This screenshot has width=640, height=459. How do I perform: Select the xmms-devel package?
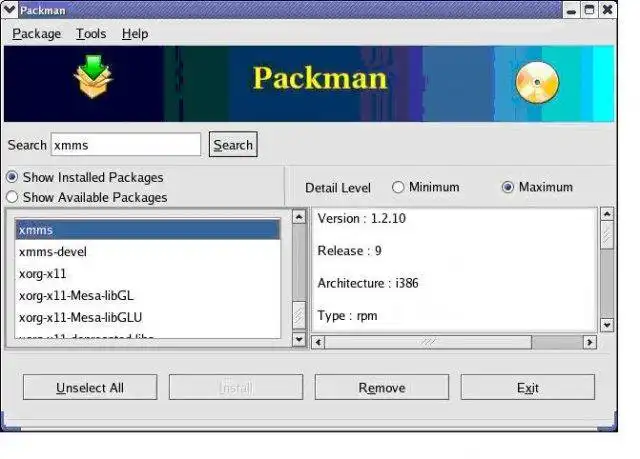pyautogui.click(x=148, y=252)
